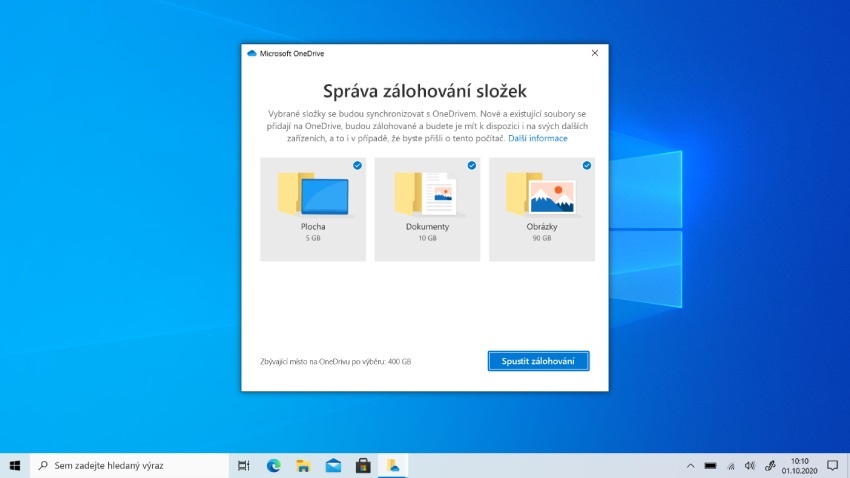Uncheck the Plocha folder checkmark
Screen dimensions: 850x478
click(x=357, y=165)
